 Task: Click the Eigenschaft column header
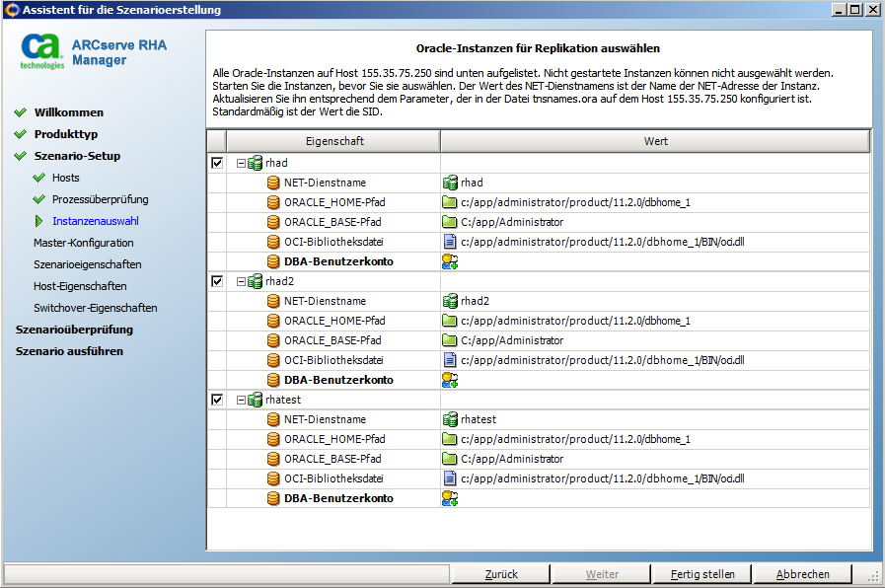point(334,141)
